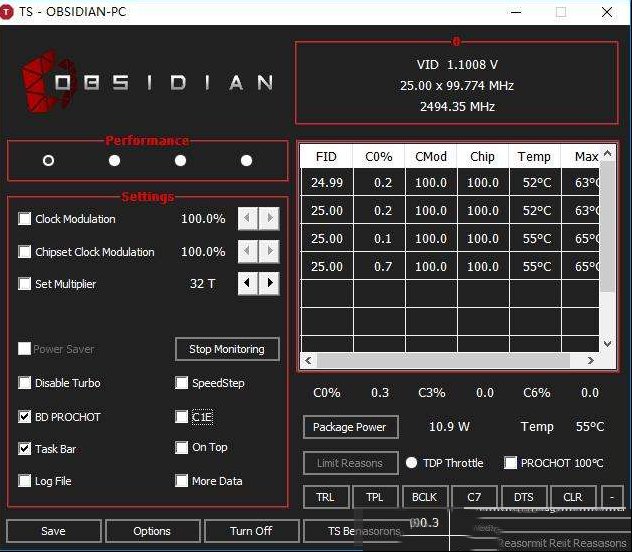Screen dimensions: 632x552
Task: Click the BCLK button
Action: click(425, 497)
